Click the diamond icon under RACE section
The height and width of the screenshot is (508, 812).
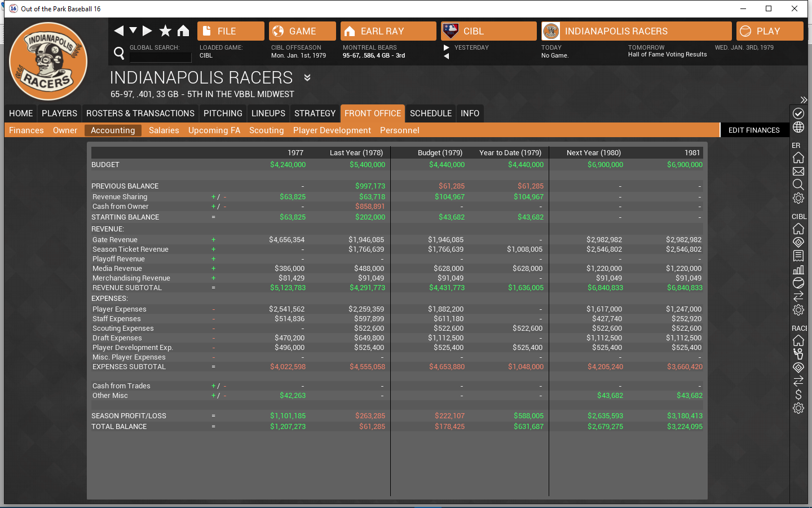point(798,367)
